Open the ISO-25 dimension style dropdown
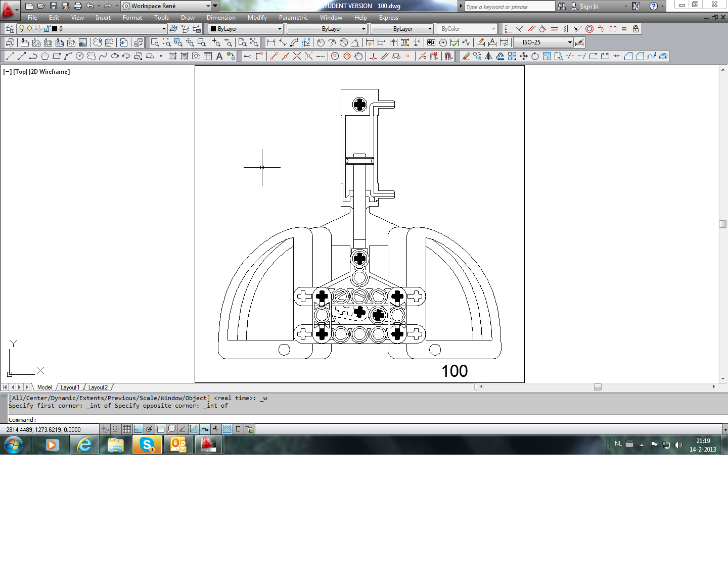The height and width of the screenshot is (588, 728). tap(543, 42)
